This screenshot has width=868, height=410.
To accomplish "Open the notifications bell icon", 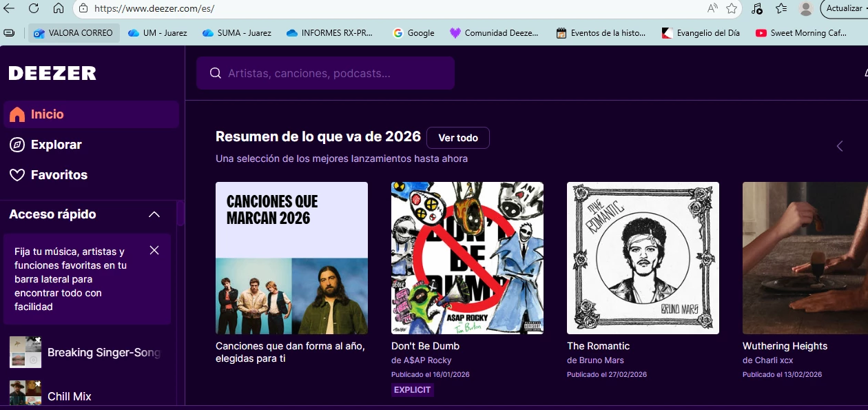I will point(865,73).
